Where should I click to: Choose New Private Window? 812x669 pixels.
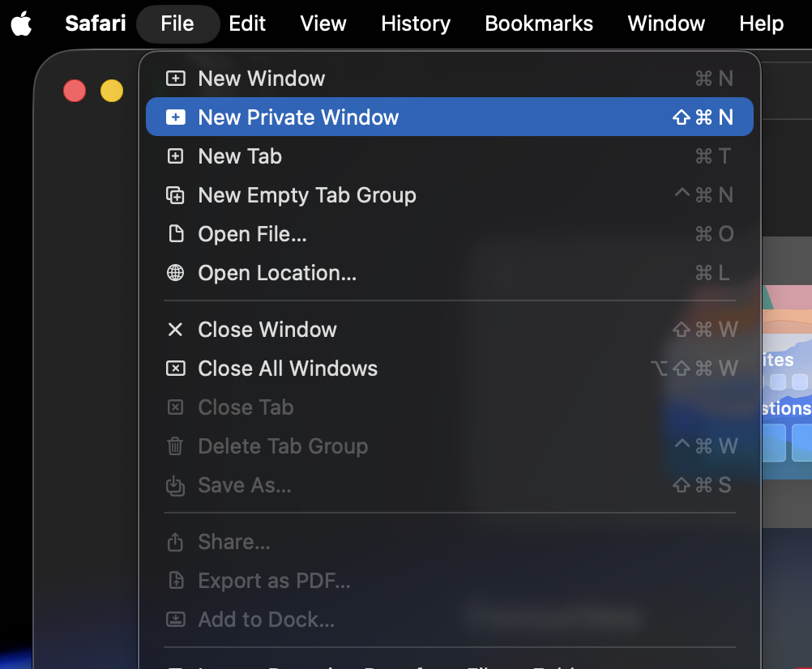(298, 117)
